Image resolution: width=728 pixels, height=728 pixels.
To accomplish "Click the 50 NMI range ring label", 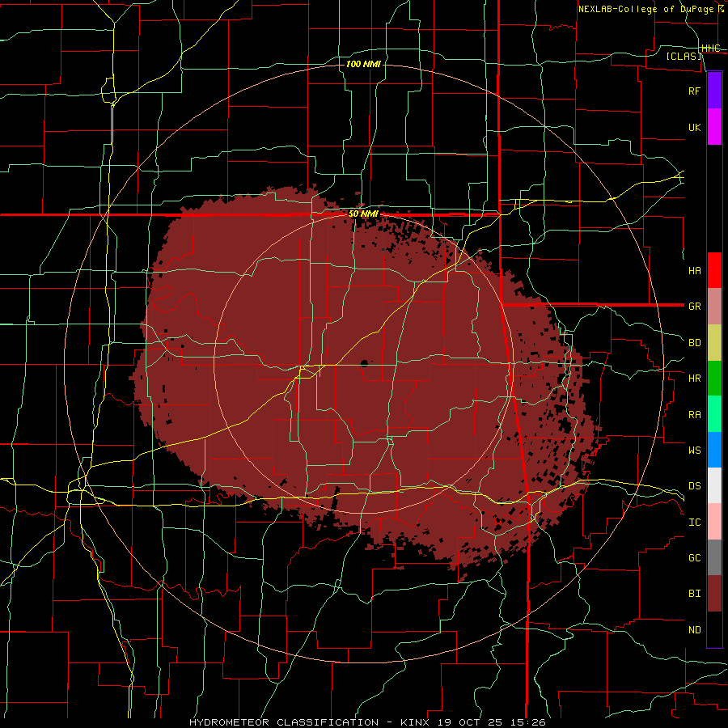I will (x=363, y=214).
